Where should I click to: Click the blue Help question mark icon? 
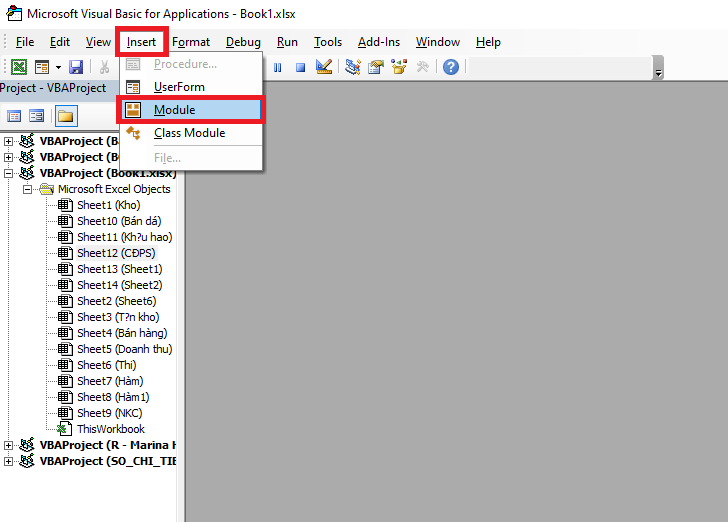(x=451, y=67)
